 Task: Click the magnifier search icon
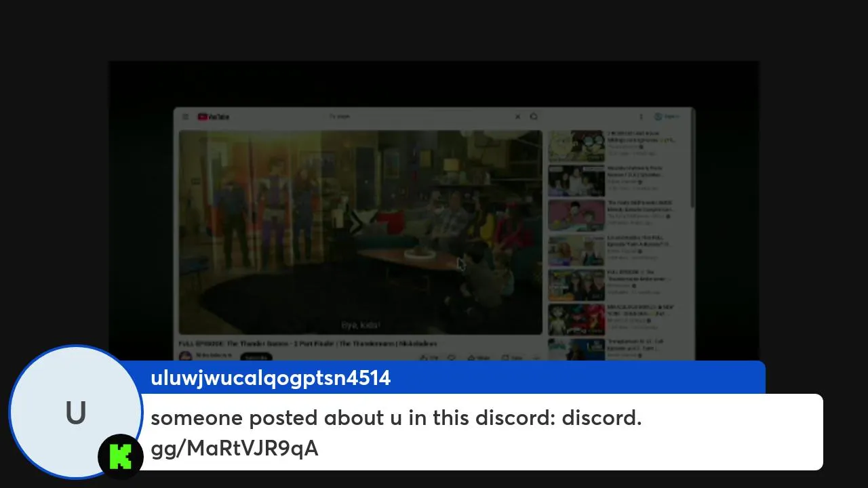(x=534, y=117)
